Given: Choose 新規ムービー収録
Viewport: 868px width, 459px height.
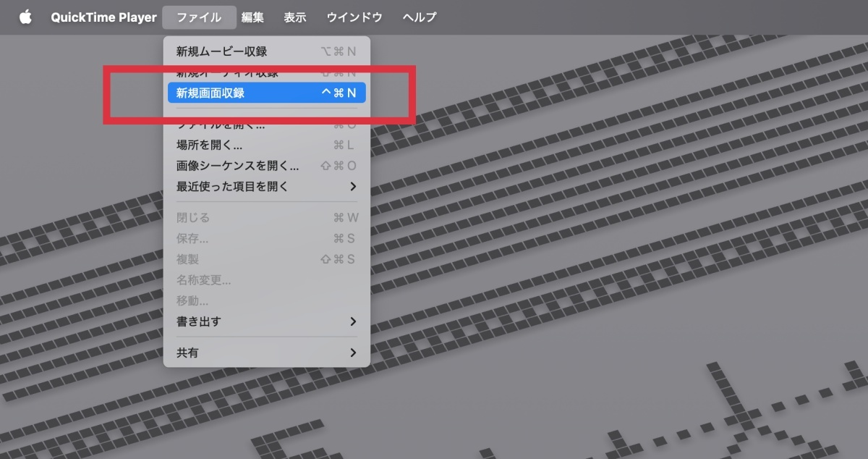Looking at the screenshot, I should pyautogui.click(x=266, y=51).
